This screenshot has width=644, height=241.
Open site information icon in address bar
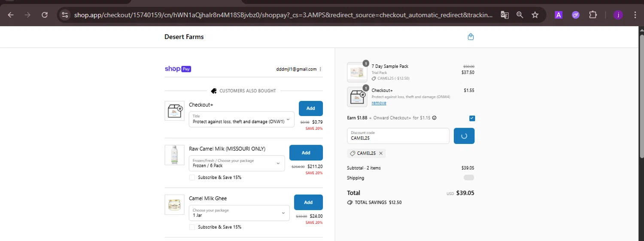tap(65, 15)
